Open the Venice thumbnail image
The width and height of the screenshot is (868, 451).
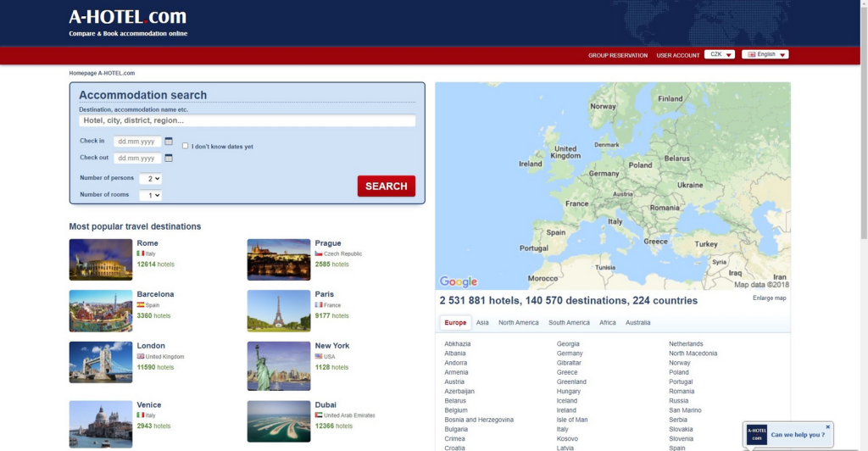[x=101, y=424]
